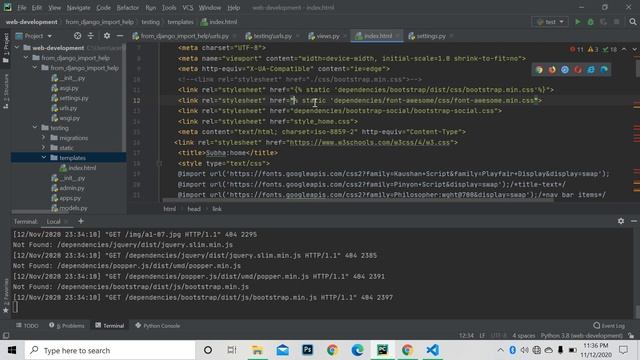Hide the Project panel with the minus icon

[x=120, y=36]
